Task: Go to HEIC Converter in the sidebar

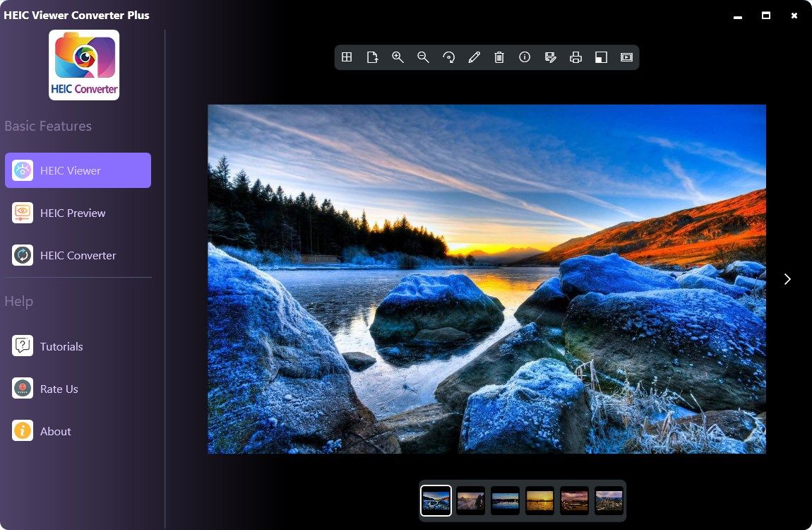Action: [78, 255]
